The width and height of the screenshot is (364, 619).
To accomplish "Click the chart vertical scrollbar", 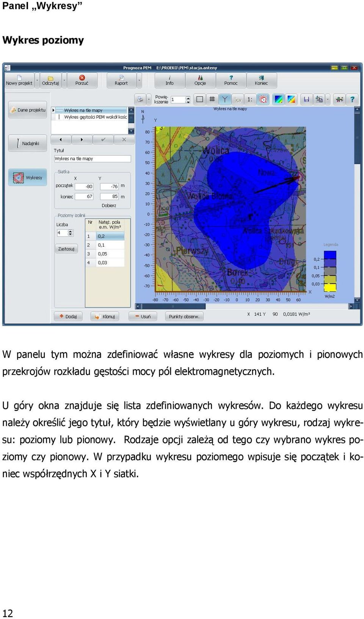I will tap(357, 205).
